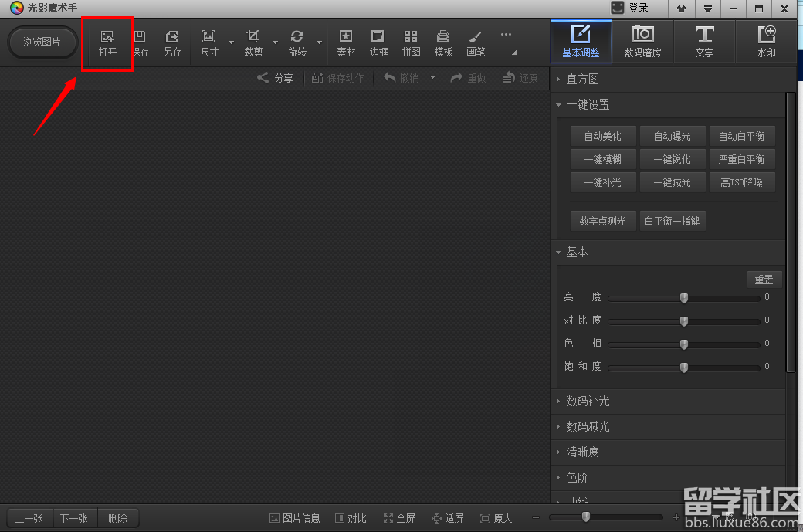Enable 高ISO降噪 noise reduction
The height and width of the screenshot is (532, 803).
click(742, 181)
